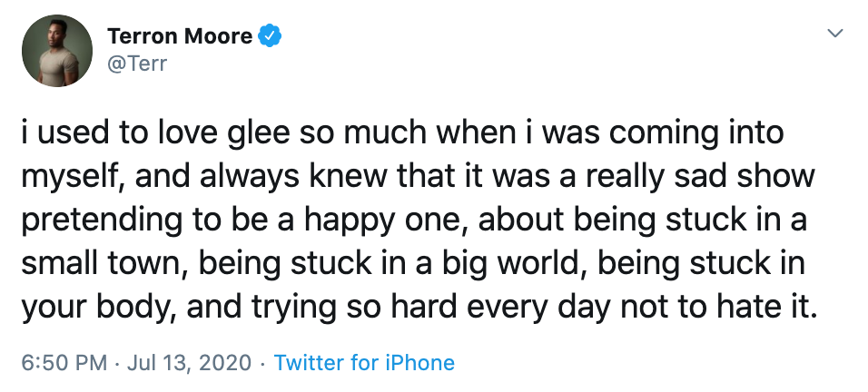The height and width of the screenshot is (392, 868).
Task: Click the tweet line starting "myself, and always"
Action: (419, 178)
